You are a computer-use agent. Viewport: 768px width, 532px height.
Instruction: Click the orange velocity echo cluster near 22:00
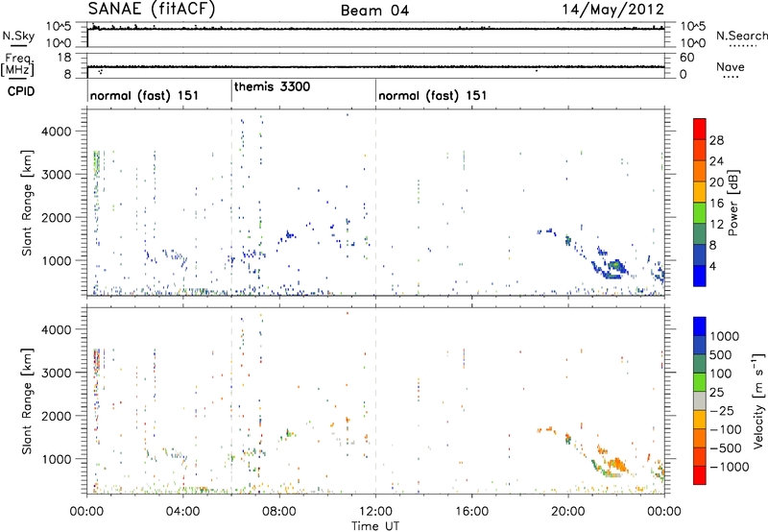[x=618, y=464]
